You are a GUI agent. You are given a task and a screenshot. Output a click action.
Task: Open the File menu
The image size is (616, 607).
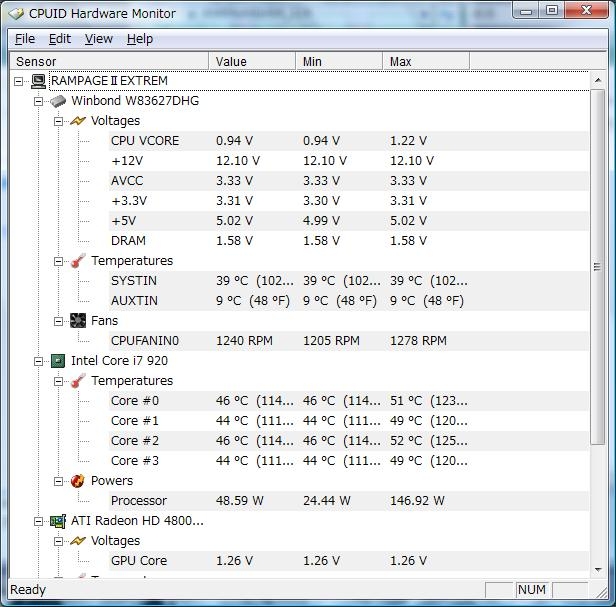click(x=25, y=39)
